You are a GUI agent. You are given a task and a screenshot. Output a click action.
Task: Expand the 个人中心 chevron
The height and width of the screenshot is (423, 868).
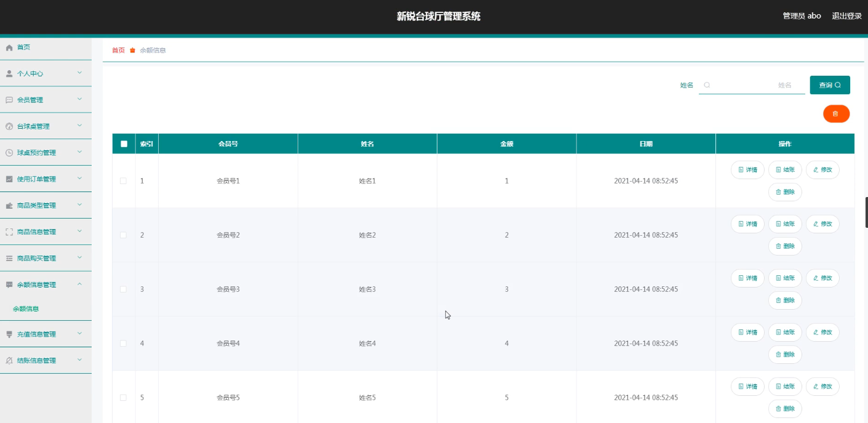(79, 73)
